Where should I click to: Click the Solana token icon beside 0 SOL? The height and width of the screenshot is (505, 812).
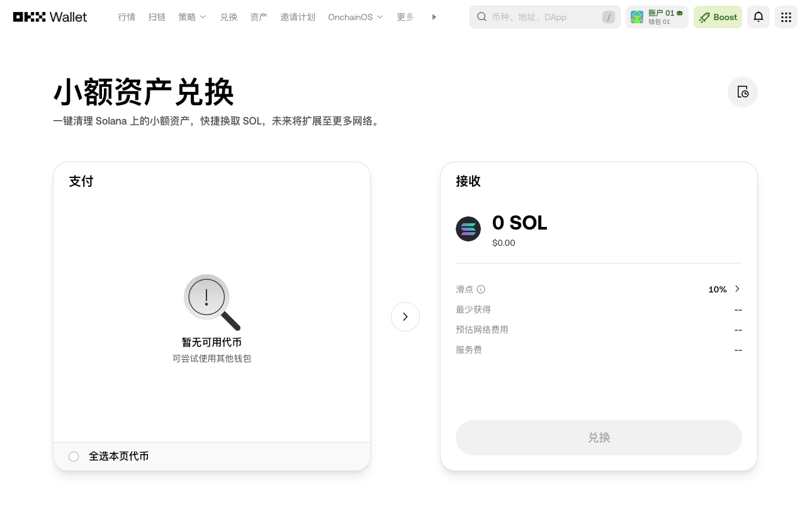tap(468, 229)
